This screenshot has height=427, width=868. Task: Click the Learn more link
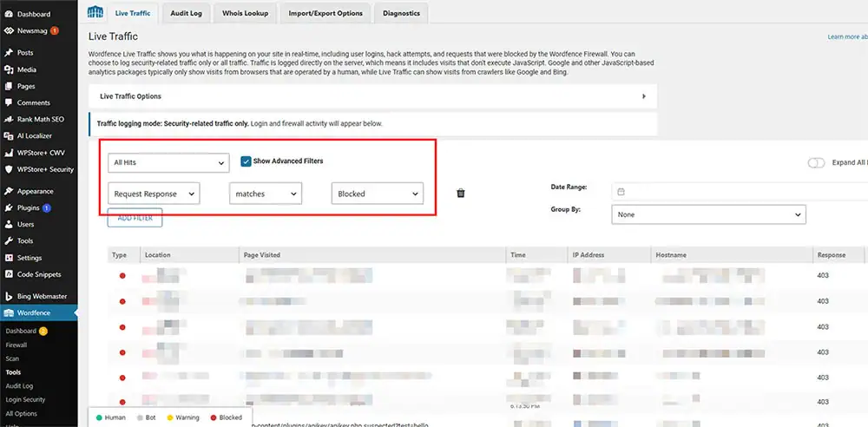(x=847, y=37)
